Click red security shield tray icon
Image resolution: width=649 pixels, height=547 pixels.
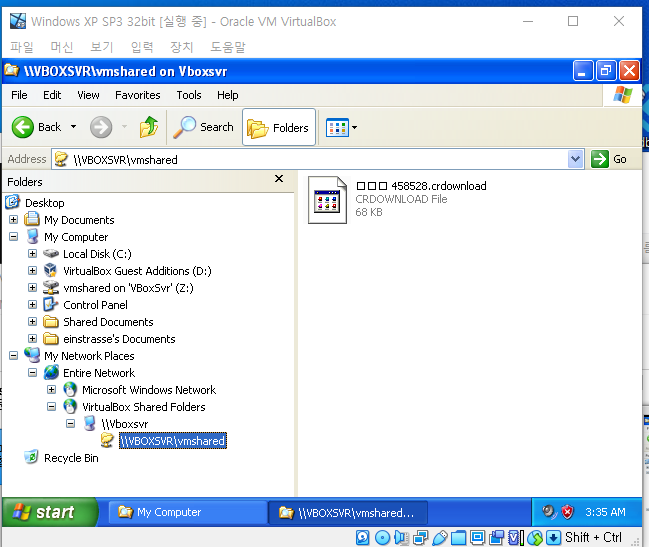point(567,512)
